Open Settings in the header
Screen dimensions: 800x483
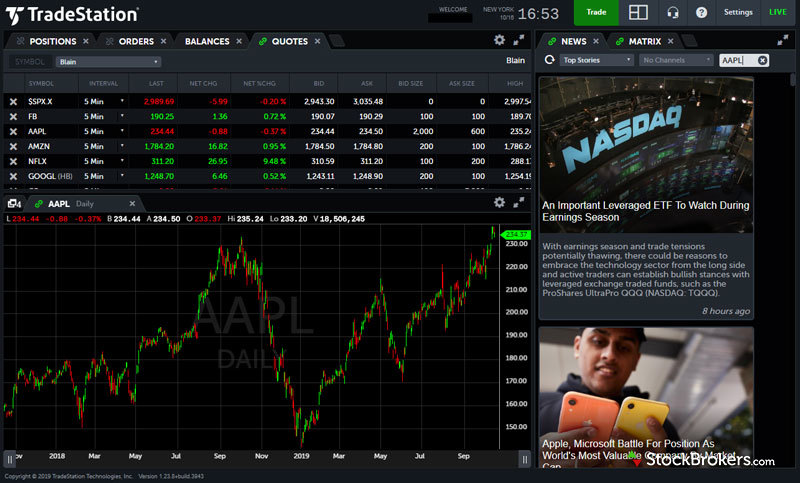click(x=738, y=12)
